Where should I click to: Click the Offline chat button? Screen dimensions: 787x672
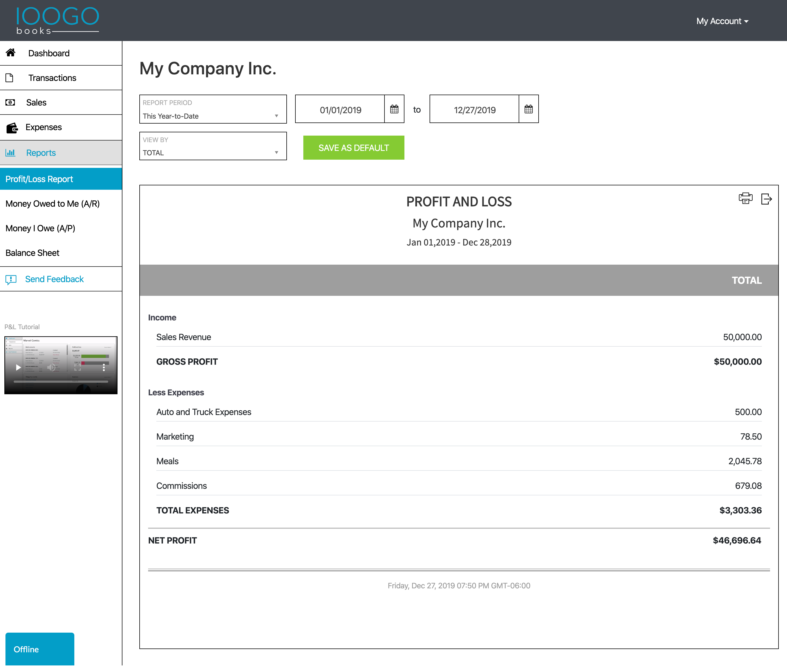coord(40,649)
